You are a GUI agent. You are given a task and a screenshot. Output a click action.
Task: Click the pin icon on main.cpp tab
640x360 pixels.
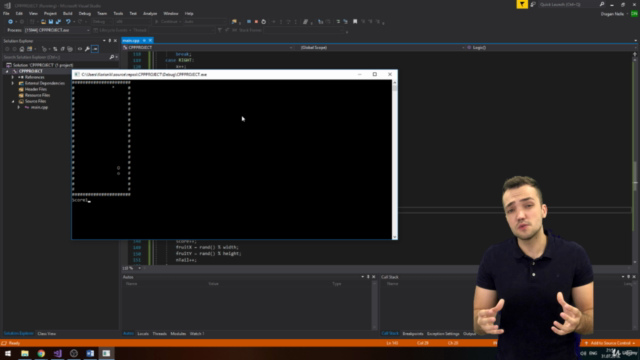144,40
